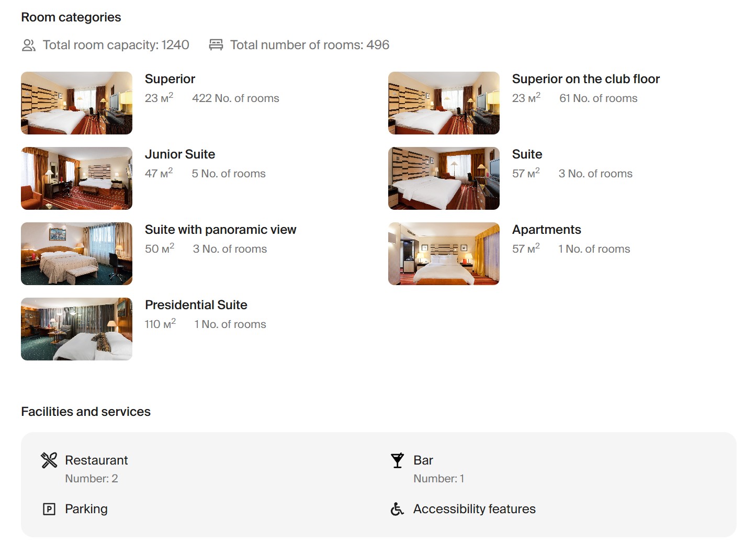The height and width of the screenshot is (554, 756).
Task: Open Suite with panoramic view photo
Action: click(76, 254)
